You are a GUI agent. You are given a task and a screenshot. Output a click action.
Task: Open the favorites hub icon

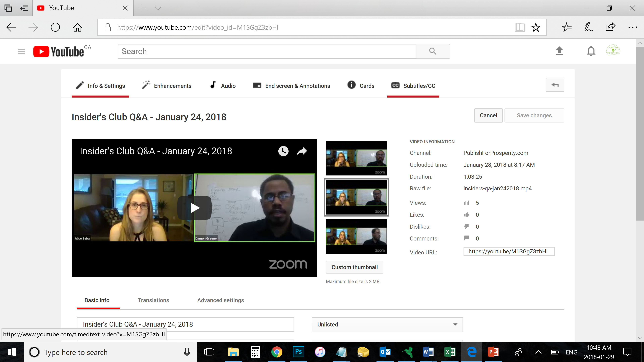pyautogui.click(x=567, y=27)
